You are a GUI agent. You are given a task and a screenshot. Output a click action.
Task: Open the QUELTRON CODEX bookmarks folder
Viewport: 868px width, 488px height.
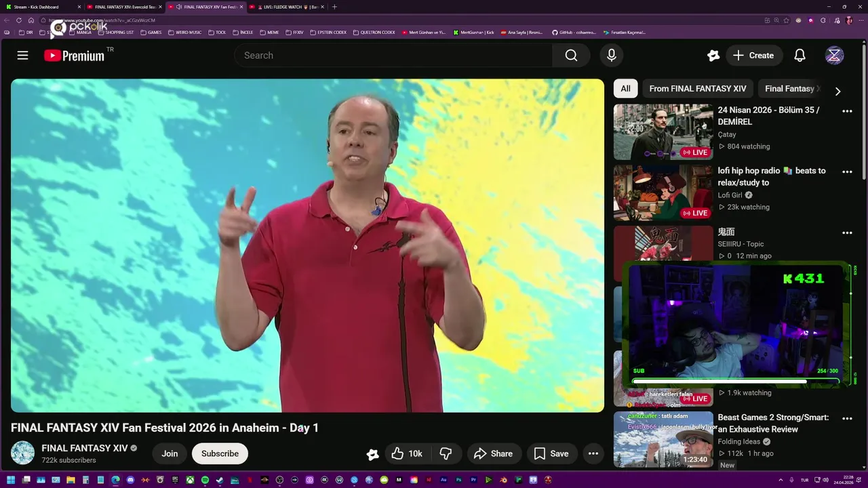click(x=374, y=33)
